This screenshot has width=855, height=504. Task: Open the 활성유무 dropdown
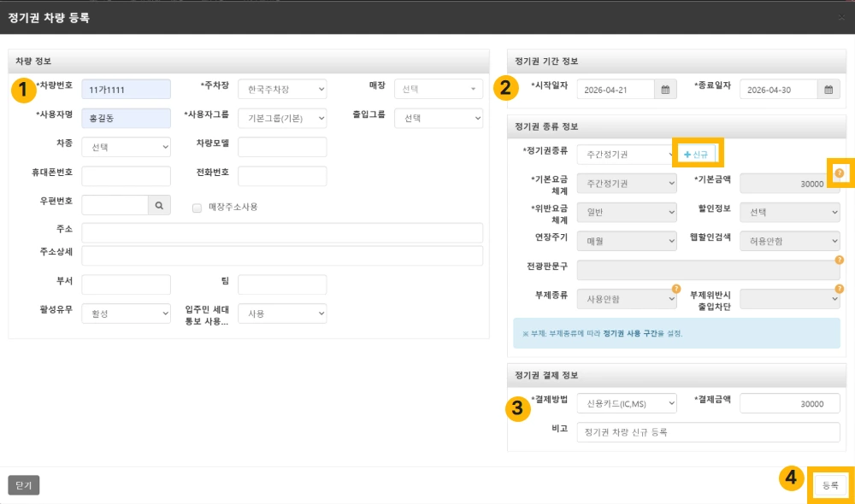tap(126, 314)
